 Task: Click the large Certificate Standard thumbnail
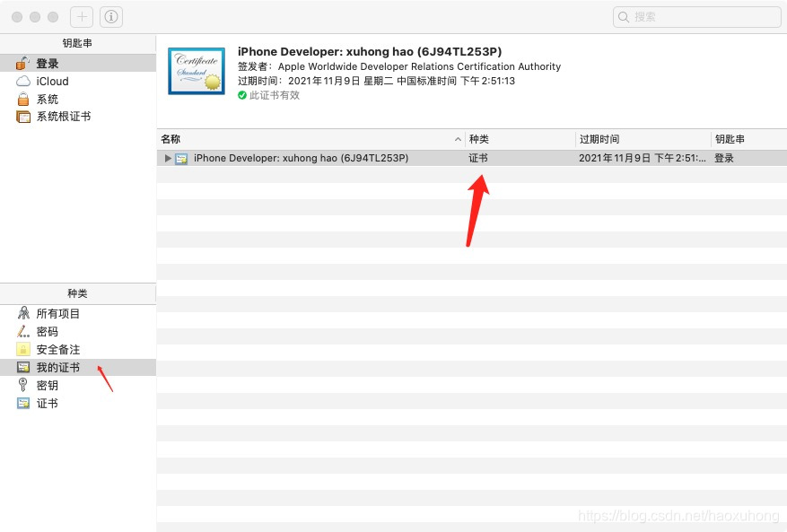[x=197, y=71]
